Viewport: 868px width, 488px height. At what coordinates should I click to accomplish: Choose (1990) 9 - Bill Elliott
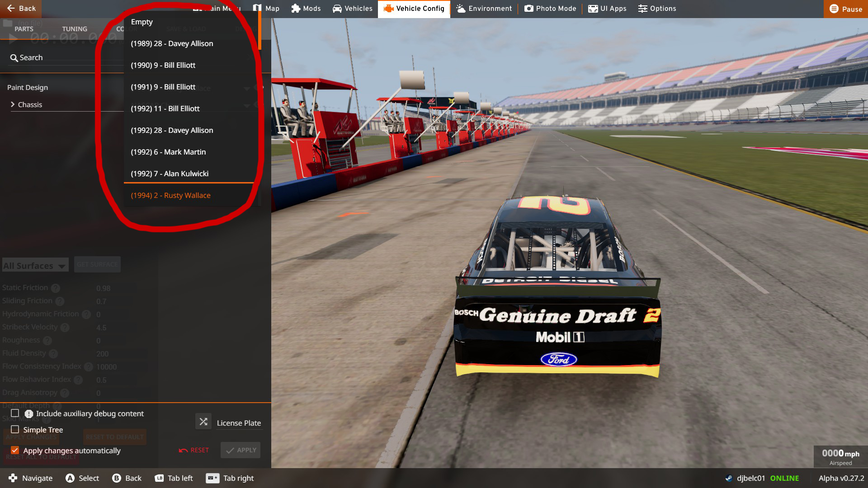coord(191,65)
